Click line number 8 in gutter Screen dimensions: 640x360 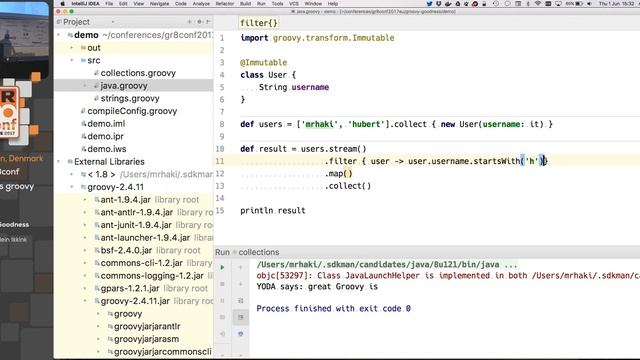click(x=222, y=124)
